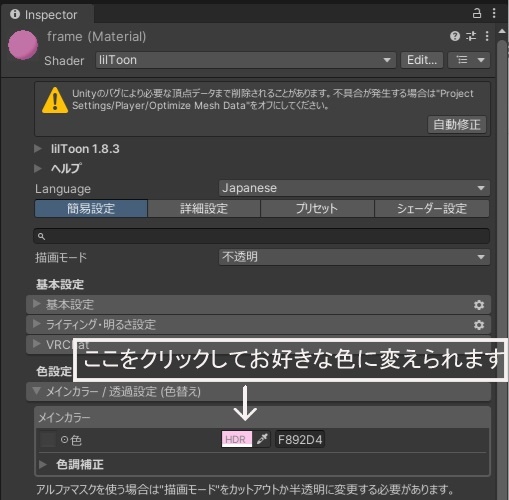Click the 基本設定 bold section heading
Screen dimensions: 509x500
click(x=60, y=284)
